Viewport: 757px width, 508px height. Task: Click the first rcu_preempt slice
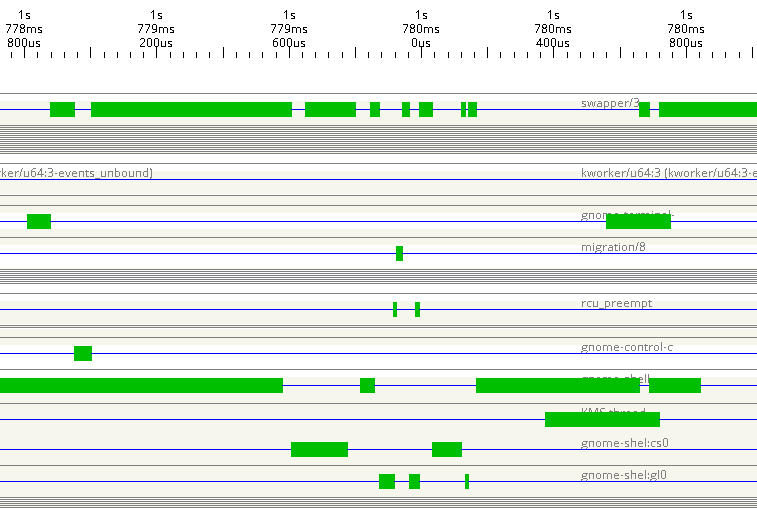[x=395, y=309]
